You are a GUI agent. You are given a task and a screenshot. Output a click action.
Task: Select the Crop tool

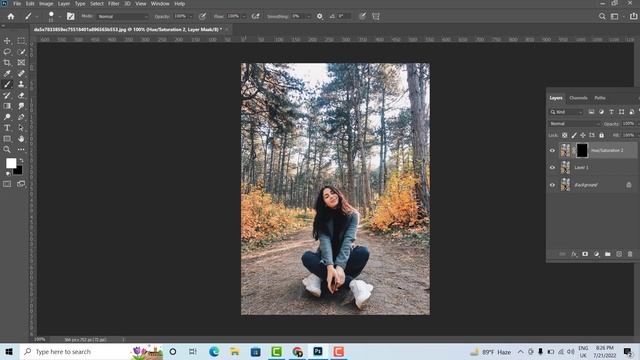(x=7, y=62)
